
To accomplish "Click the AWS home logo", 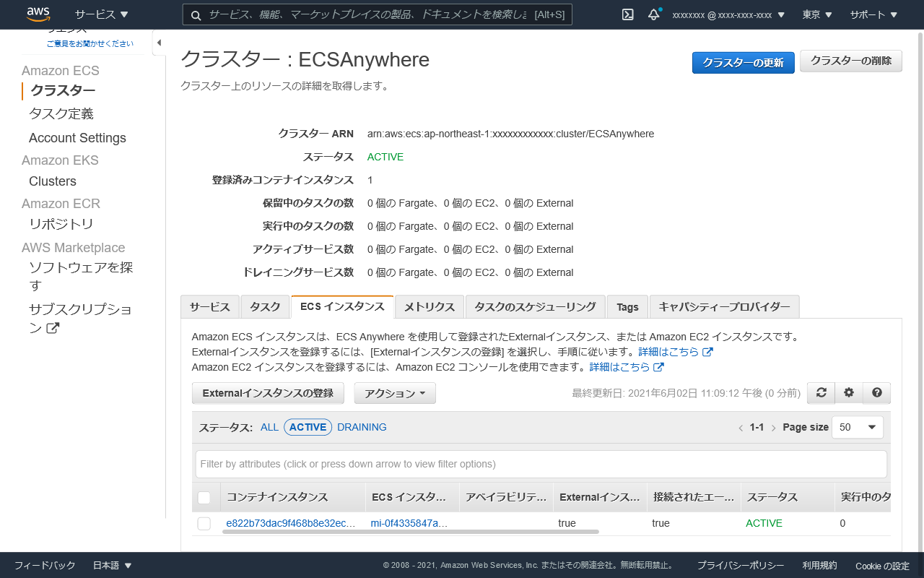I will pyautogui.click(x=38, y=14).
